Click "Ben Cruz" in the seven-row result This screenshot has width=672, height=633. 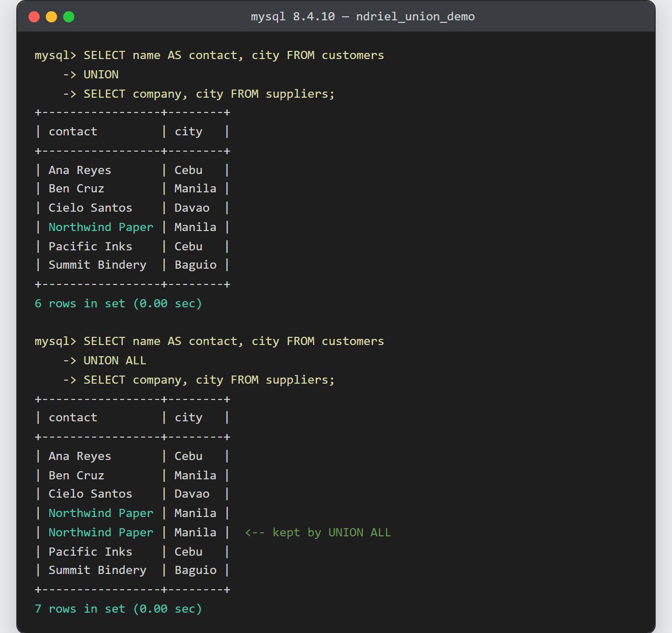[x=76, y=476]
